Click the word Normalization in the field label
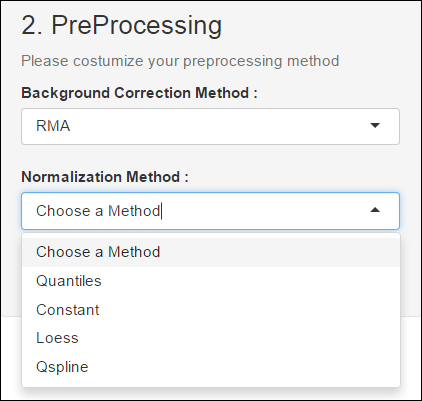The image size is (422, 401). pyautogui.click(x=72, y=177)
